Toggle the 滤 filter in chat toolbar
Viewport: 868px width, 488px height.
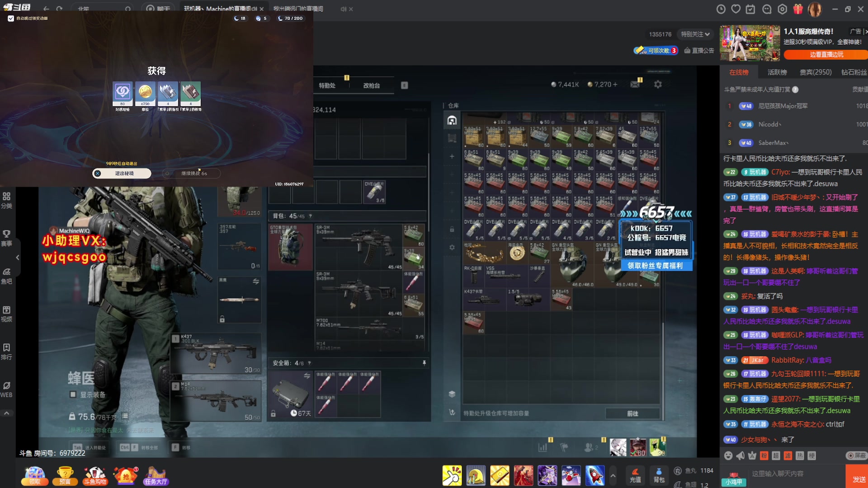pyautogui.click(x=788, y=455)
